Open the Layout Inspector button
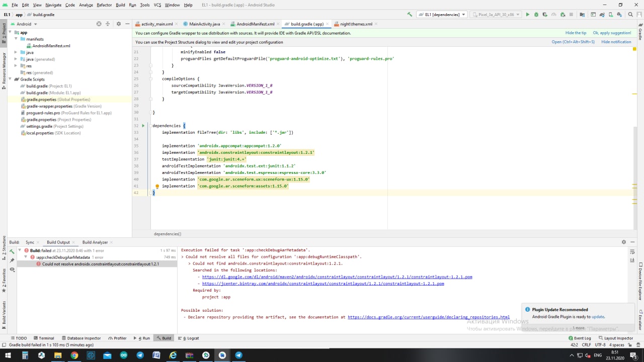The height and width of the screenshot is (362, 644). click(616, 338)
